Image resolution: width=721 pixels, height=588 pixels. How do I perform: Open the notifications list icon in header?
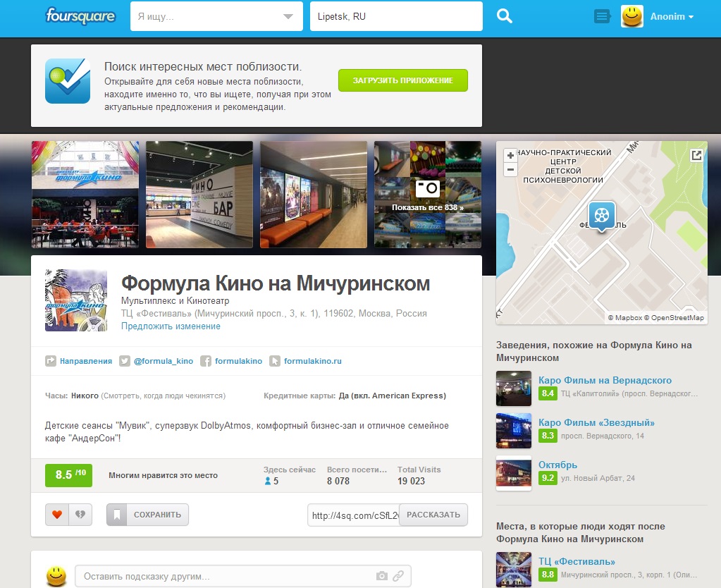pos(602,16)
